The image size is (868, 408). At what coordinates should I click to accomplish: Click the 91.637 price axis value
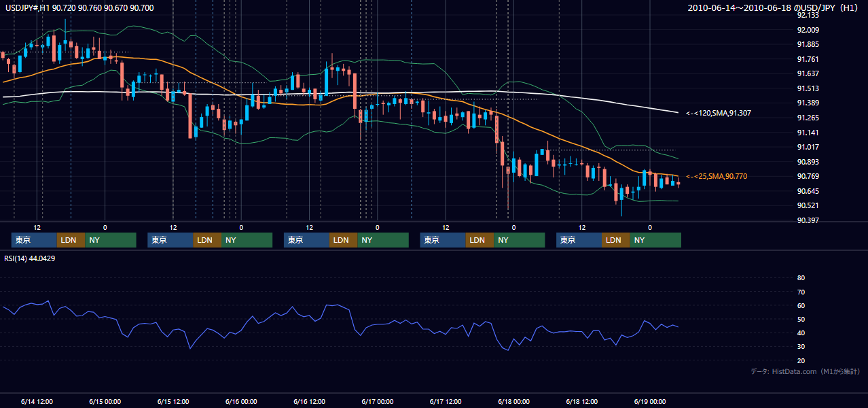(x=808, y=73)
